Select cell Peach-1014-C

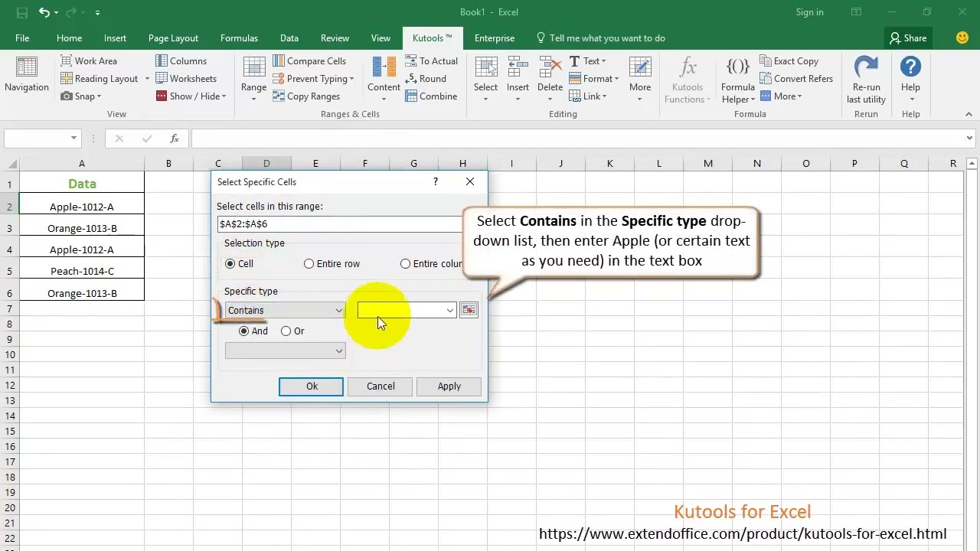point(82,271)
